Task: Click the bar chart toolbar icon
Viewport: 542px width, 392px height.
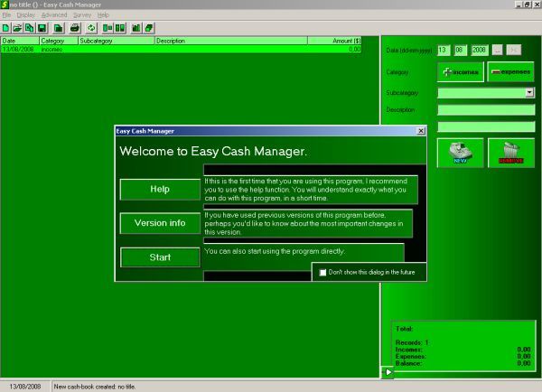Action: tap(136, 28)
